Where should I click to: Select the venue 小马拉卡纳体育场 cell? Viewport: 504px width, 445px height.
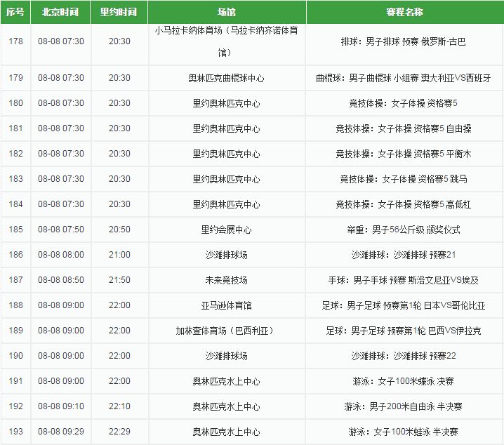[226, 41]
